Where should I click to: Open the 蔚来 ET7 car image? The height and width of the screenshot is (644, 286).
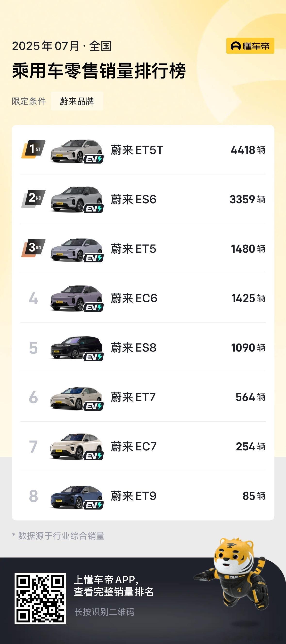[76, 397]
